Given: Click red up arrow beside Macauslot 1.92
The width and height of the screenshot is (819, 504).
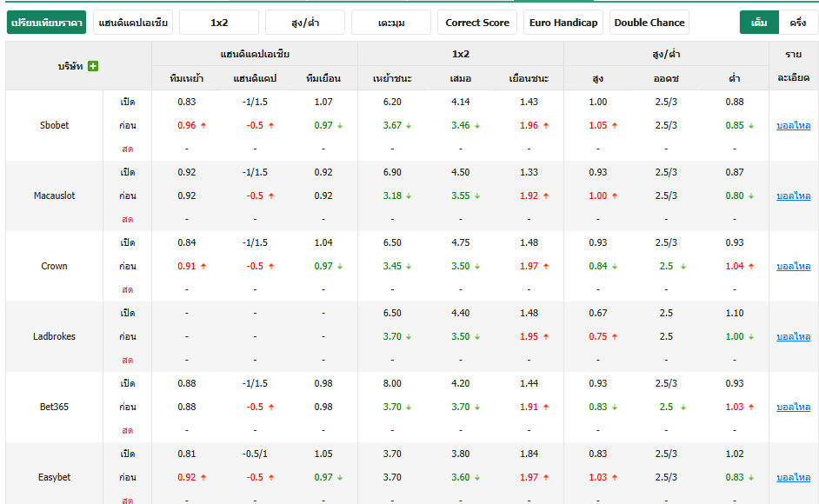Looking at the screenshot, I should [x=546, y=196].
